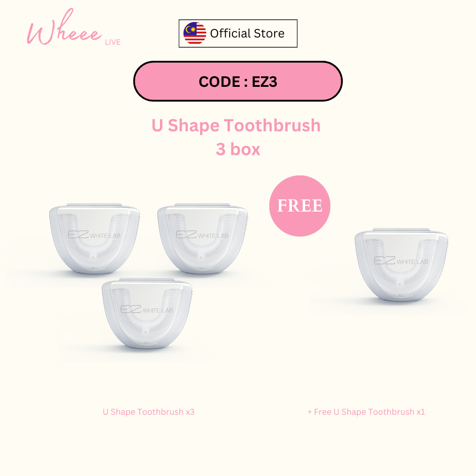
Task: Click the U Shape Toothbrush heading
Action: [236, 126]
